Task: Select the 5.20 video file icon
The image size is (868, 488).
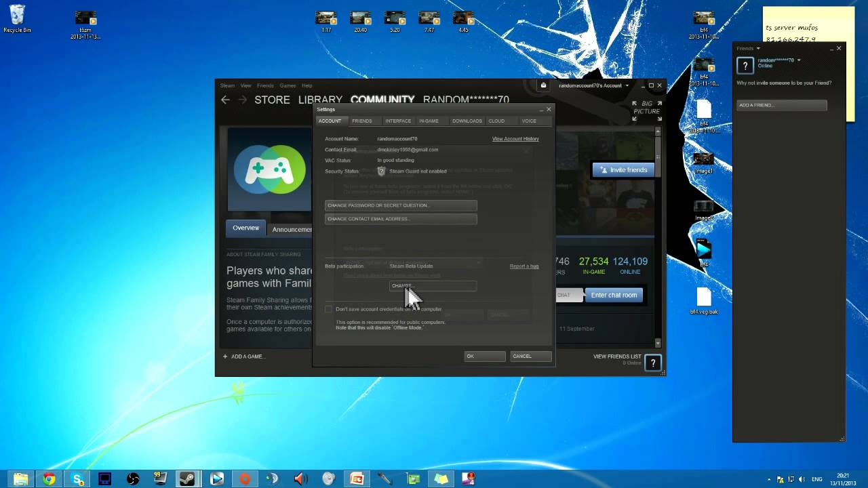Action: click(395, 22)
